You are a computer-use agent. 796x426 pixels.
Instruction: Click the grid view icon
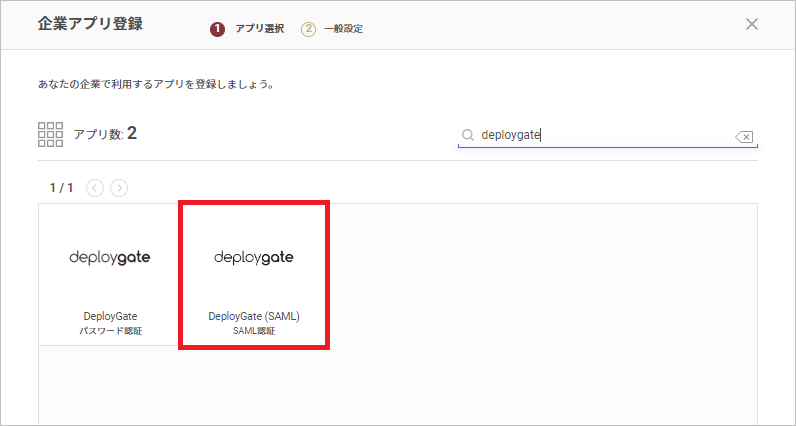51,135
